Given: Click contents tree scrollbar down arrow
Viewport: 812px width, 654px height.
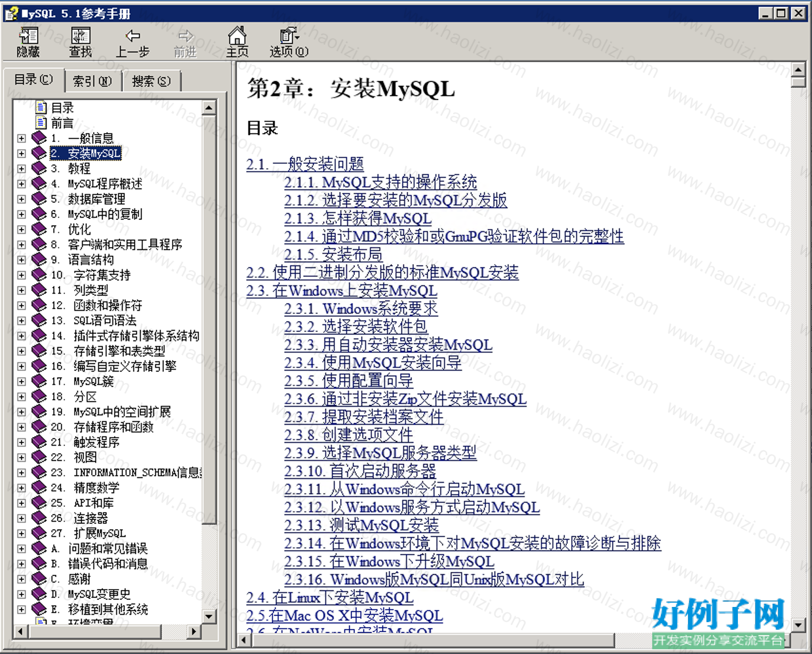Looking at the screenshot, I should tap(209, 616).
